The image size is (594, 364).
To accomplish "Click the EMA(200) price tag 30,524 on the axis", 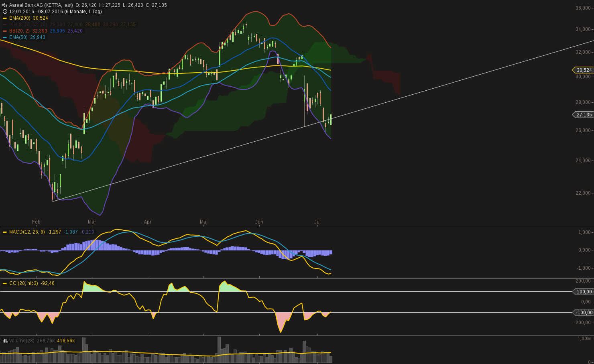I will coord(584,70).
